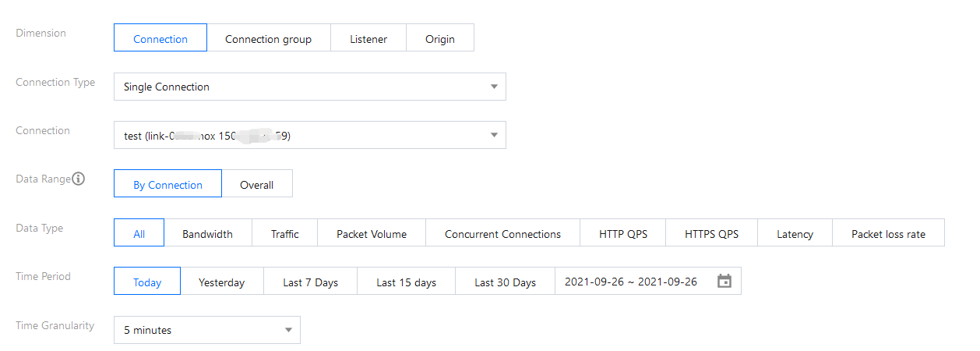Set time period to Yesterday
The image size is (980, 351).
point(221,282)
